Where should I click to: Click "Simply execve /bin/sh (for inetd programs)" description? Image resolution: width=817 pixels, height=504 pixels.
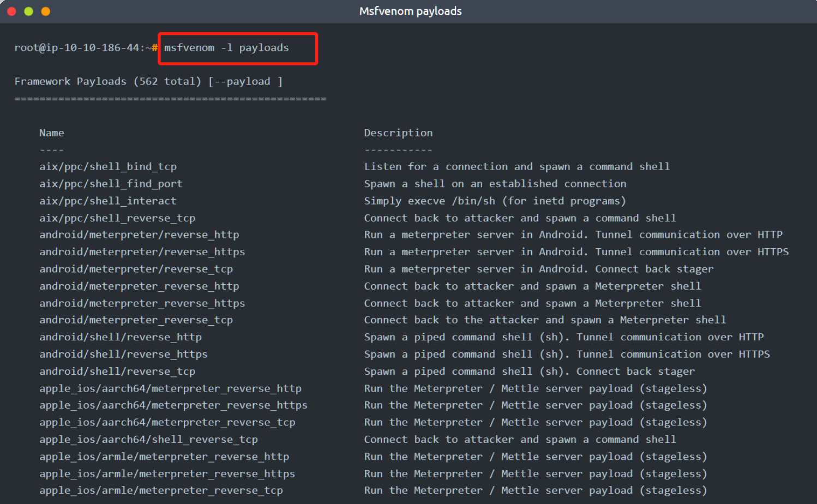point(495,201)
